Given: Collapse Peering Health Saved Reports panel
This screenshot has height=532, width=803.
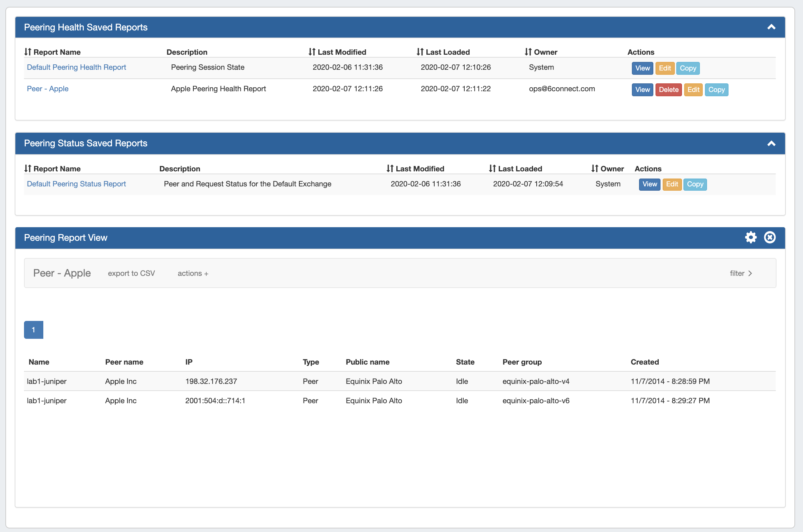Looking at the screenshot, I should click(x=771, y=27).
